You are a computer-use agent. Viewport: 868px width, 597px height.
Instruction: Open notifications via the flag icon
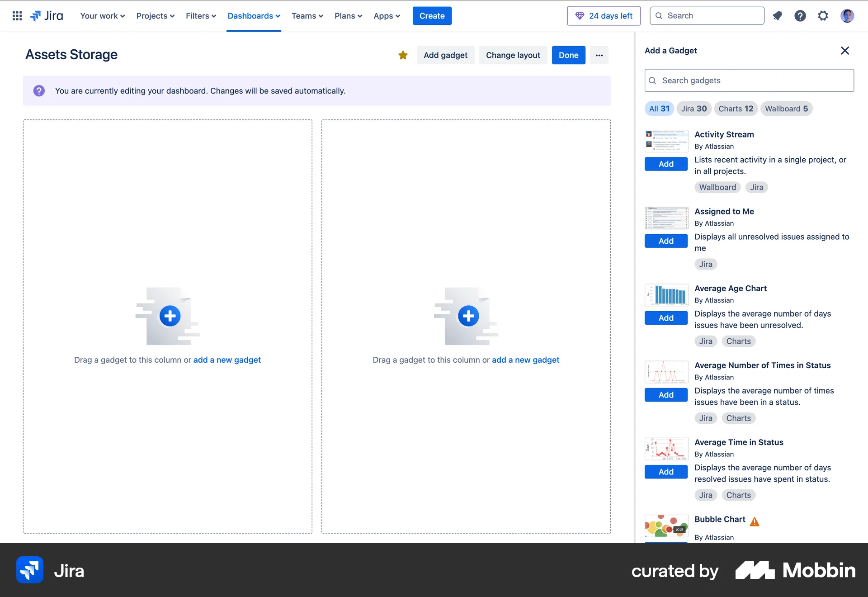tap(778, 15)
